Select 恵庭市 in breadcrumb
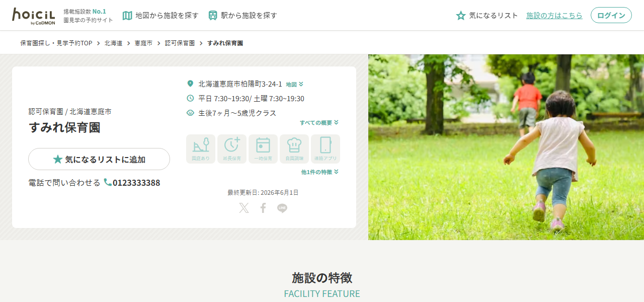The height and width of the screenshot is (302, 644). pos(143,43)
